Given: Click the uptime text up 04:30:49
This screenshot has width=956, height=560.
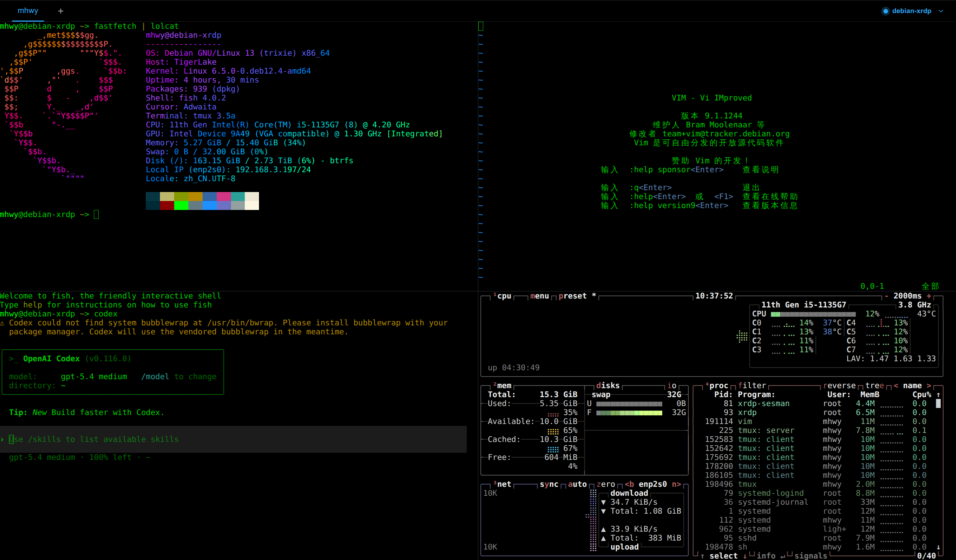Looking at the screenshot, I should point(514,368).
